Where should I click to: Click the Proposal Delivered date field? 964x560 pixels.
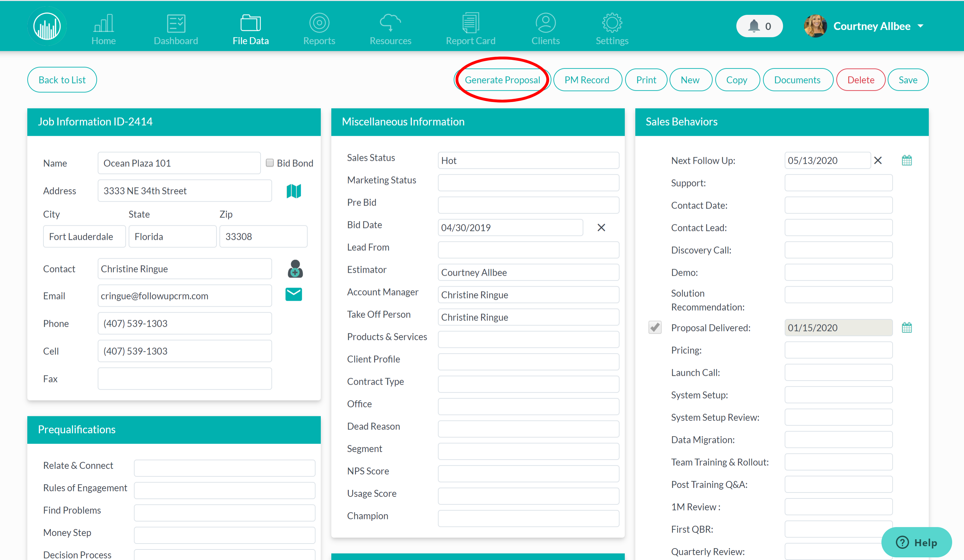tap(839, 327)
